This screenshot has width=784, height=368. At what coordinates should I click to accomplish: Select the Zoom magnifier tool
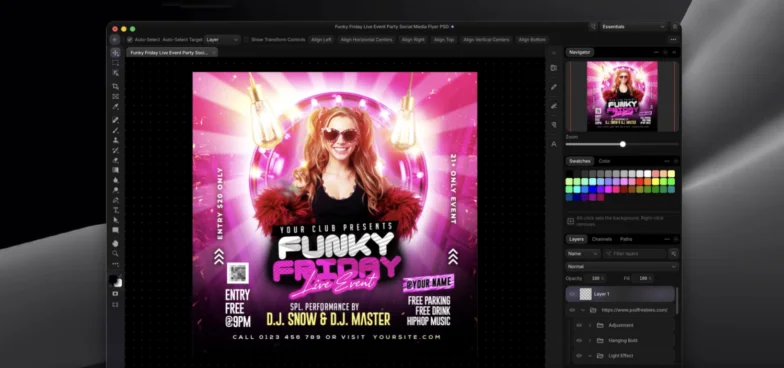(116, 254)
